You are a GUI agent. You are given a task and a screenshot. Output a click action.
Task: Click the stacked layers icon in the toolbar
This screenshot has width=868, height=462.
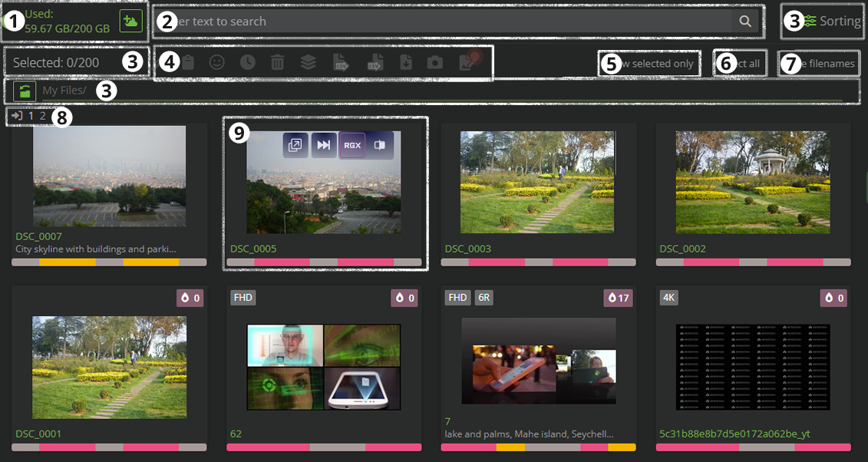(309, 63)
